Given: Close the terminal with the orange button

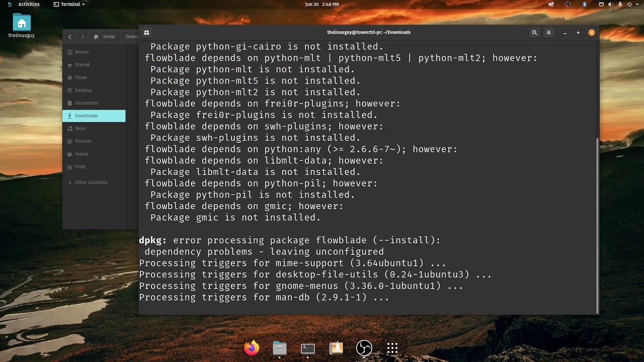Looking at the screenshot, I should 592,32.
